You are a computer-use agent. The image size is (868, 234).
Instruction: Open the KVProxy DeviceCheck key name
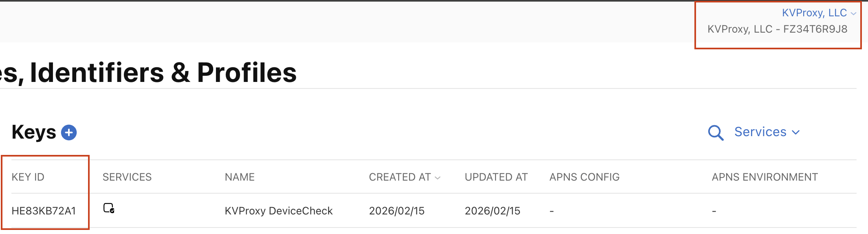click(x=278, y=211)
